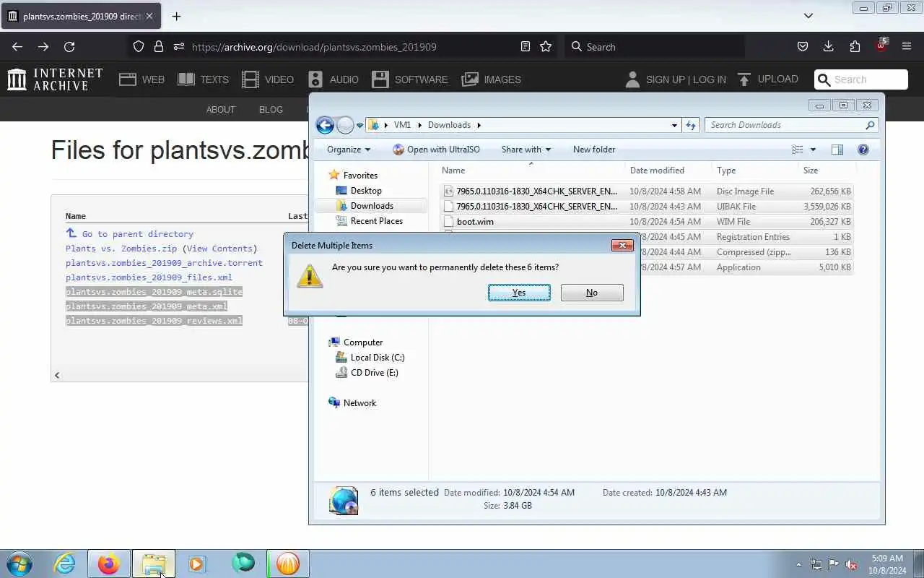The height and width of the screenshot is (578, 924).
Task: Open the previous locations dropdown in Explorer's address bar
Action: [674, 125]
